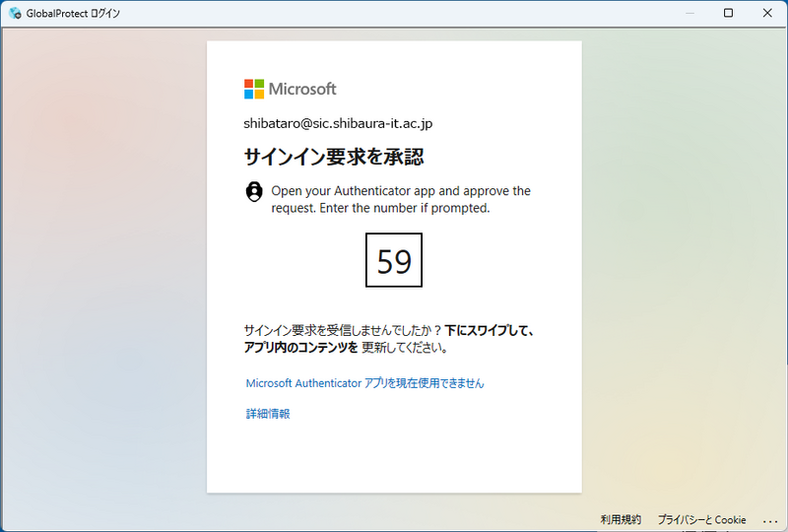Maximize the GlobalProtect login window
Screen dimensions: 788x532
pyautogui.click(x=728, y=13)
